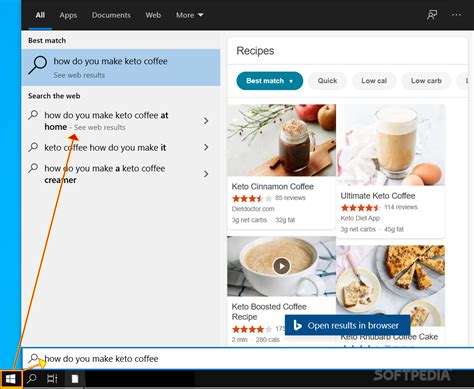Choose suggestion 'how do you make keto coffee at home'
The width and height of the screenshot is (474, 389).
121,121
